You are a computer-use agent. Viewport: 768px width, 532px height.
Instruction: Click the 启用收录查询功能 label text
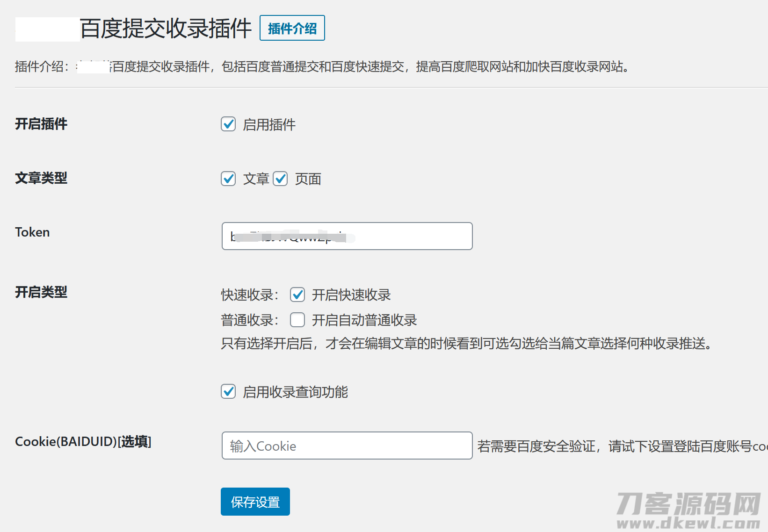[296, 392]
